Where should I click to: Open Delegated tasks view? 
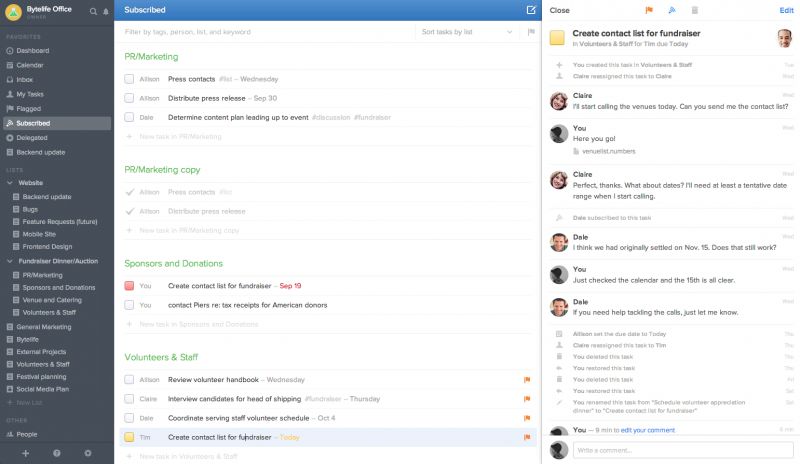[x=32, y=138]
